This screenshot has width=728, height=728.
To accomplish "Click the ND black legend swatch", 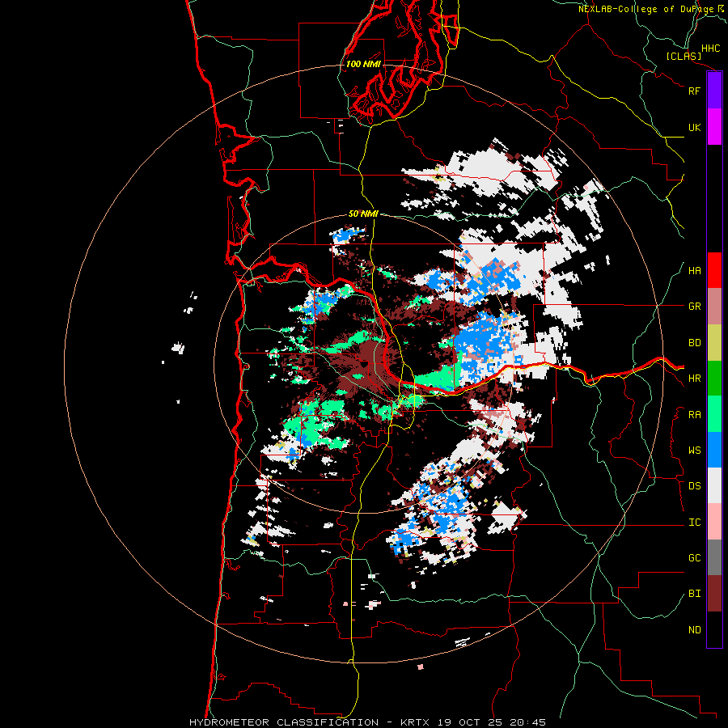I will coord(714,629).
